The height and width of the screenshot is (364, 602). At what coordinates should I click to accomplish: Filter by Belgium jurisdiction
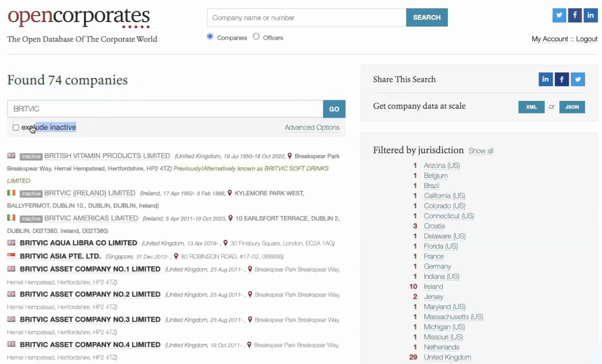point(435,176)
